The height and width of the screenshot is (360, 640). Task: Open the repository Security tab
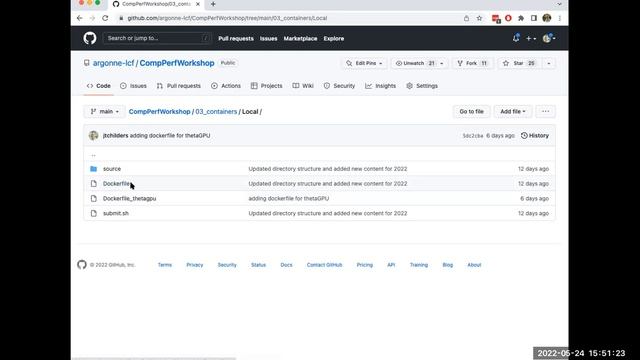coord(339,86)
